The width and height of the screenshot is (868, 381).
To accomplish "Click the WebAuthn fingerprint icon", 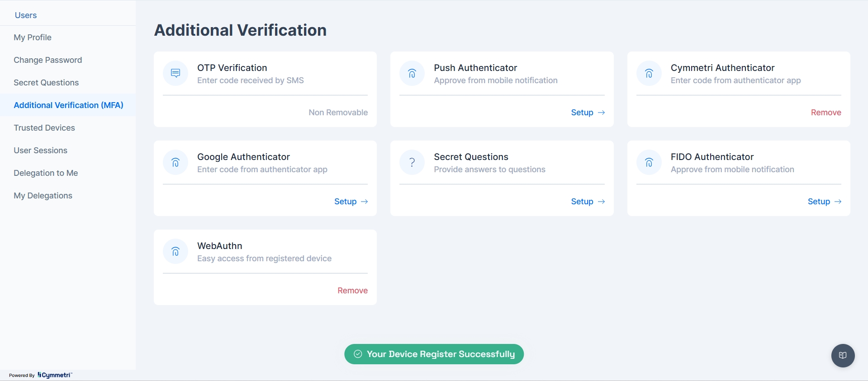I will [175, 251].
